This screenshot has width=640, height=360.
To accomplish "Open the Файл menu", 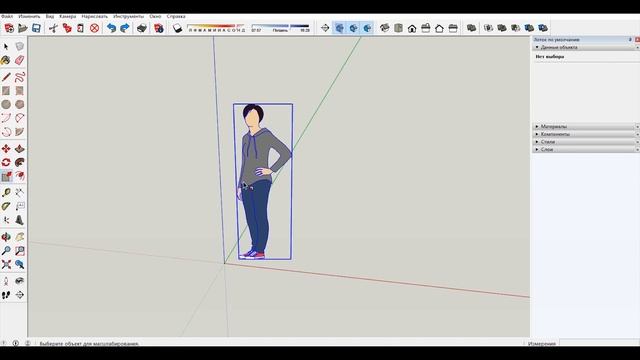I will pyautogui.click(x=7, y=16).
